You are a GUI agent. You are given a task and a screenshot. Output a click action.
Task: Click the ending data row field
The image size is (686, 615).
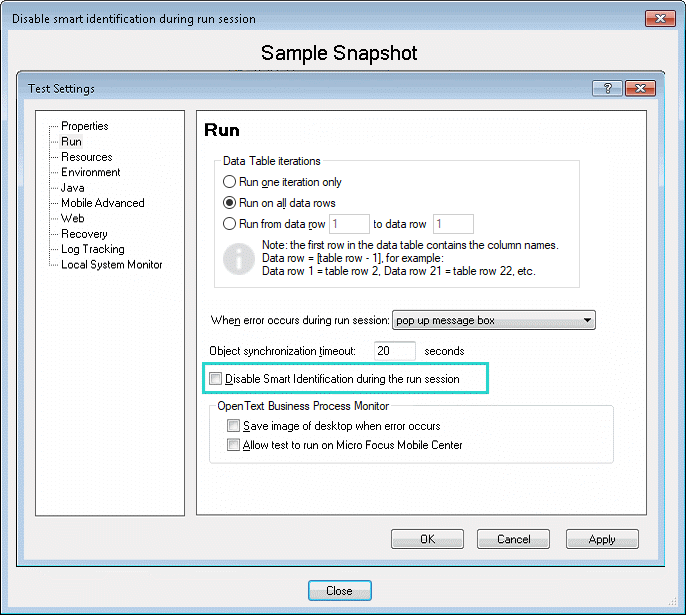(452, 224)
